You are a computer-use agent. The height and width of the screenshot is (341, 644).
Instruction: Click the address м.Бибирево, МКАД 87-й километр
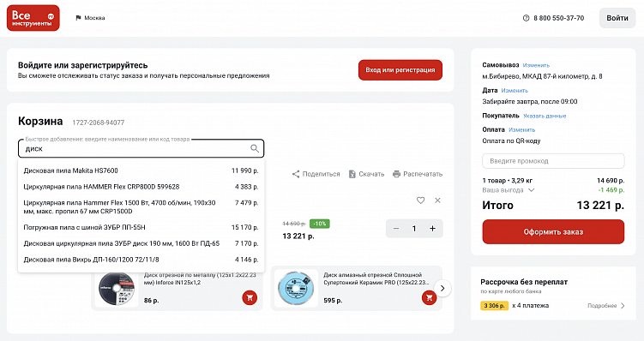coord(542,76)
